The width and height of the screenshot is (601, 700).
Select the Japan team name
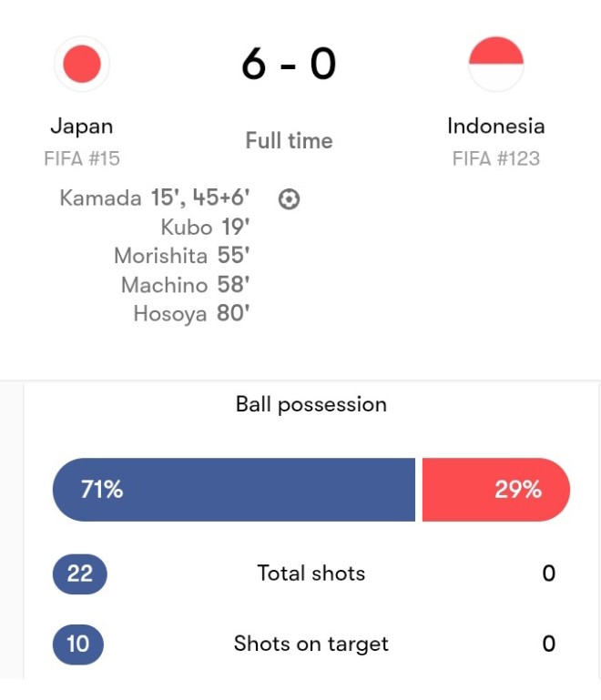(82, 127)
